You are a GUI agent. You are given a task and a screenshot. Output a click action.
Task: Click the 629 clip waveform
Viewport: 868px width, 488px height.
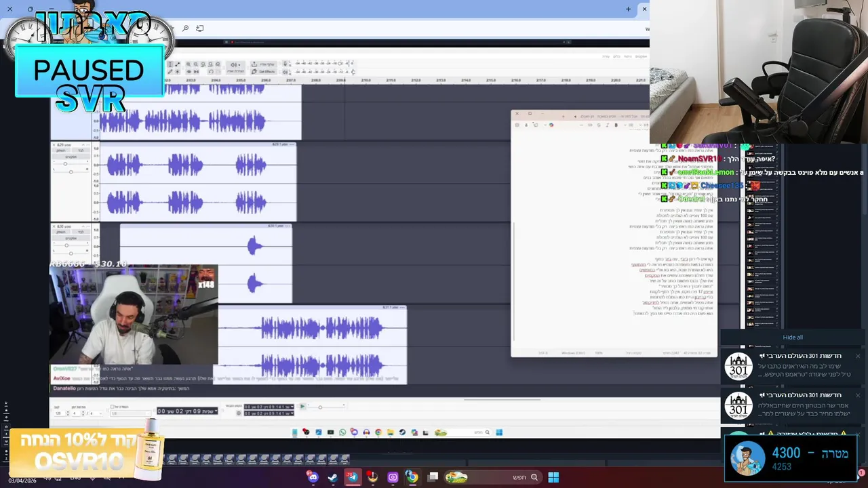197,183
